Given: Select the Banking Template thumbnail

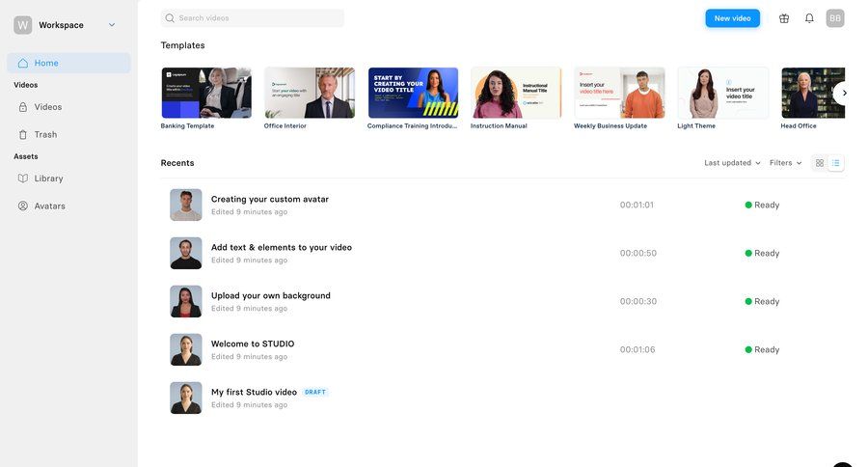Looking at the screenshot, I should click(x=206, y=93).
